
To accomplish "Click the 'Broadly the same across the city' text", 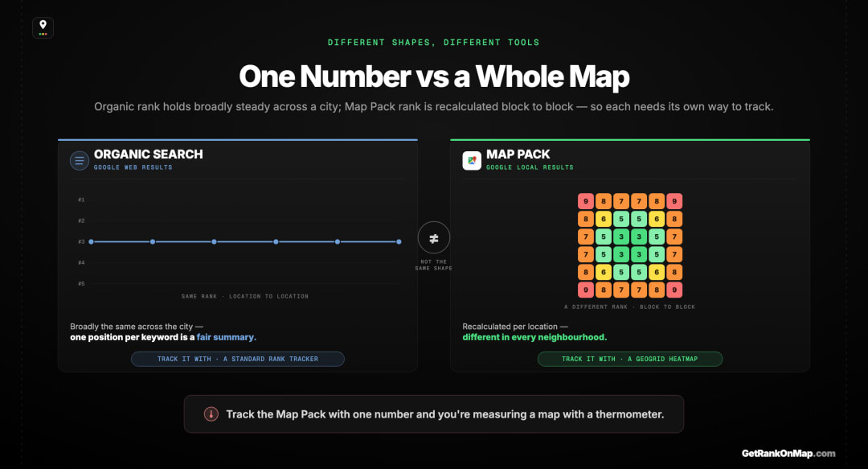I will pyautogui.click(x=136, y=327).
